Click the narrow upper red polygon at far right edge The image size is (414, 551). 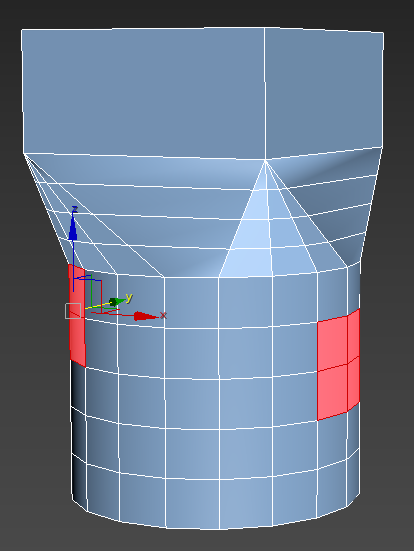354,336
